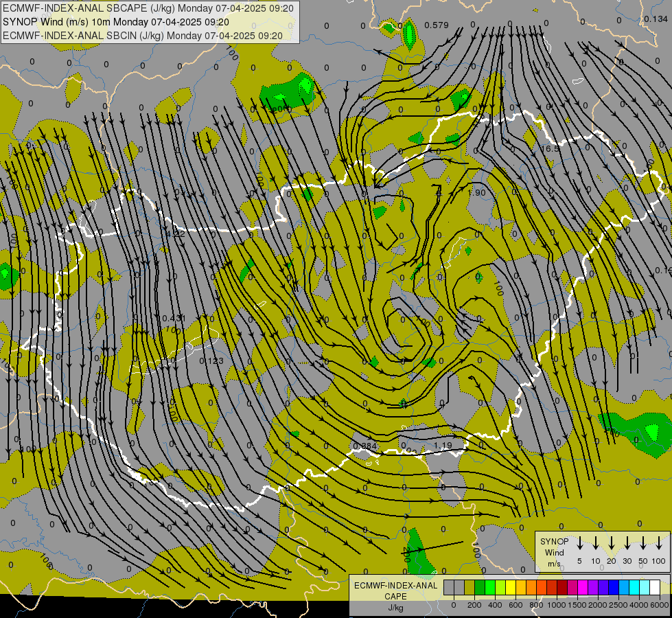This screenshot has width=672, height=618.
Task: Click the 4000 tick label under CAPE colorbar
Action: pos(639,605)
